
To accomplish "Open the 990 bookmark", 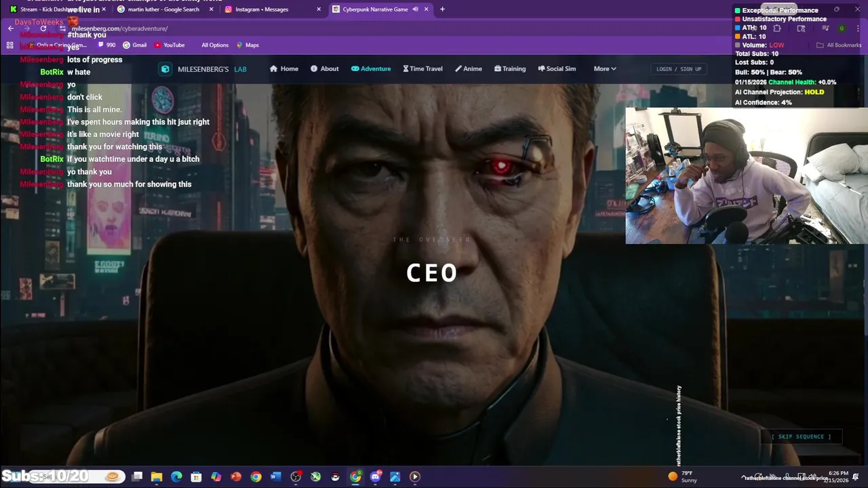I will (x=106, y=45).
